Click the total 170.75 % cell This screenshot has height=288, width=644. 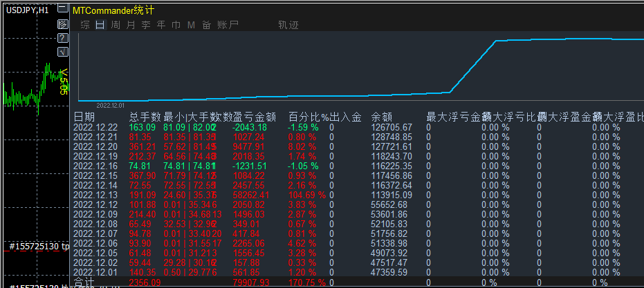pos(306,282)
